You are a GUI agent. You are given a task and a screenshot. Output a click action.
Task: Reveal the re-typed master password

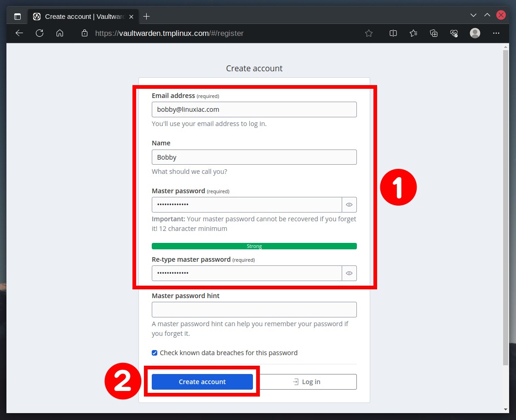(349, 273)
